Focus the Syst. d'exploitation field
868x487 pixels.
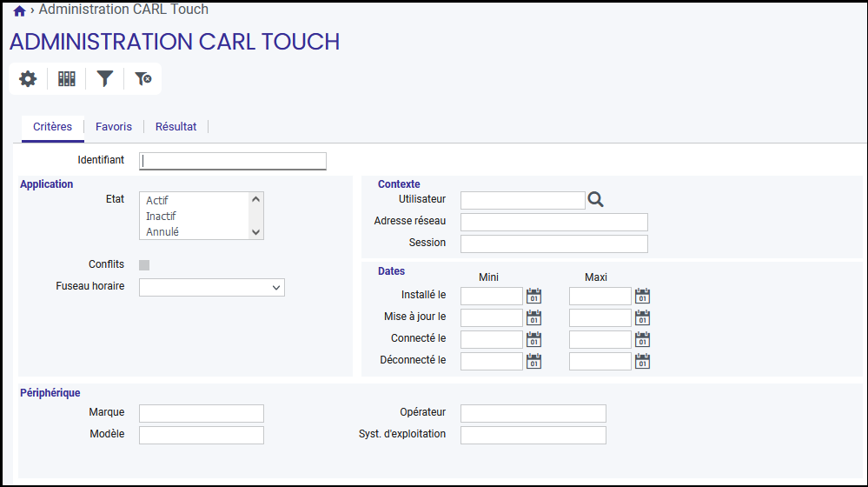pyautogui.click(x=533, y=435)
